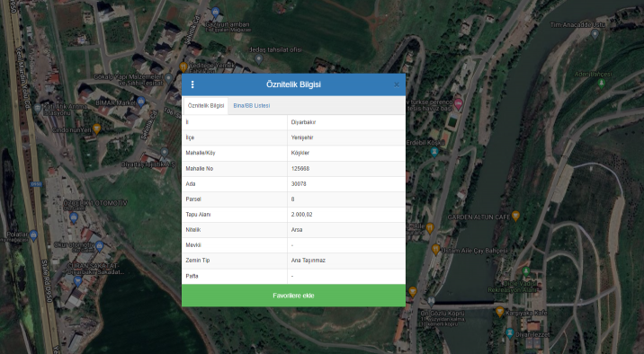Switch to the Bina/BB Listesi tab
The image size is (644, 354).
[x=251, y=105]
